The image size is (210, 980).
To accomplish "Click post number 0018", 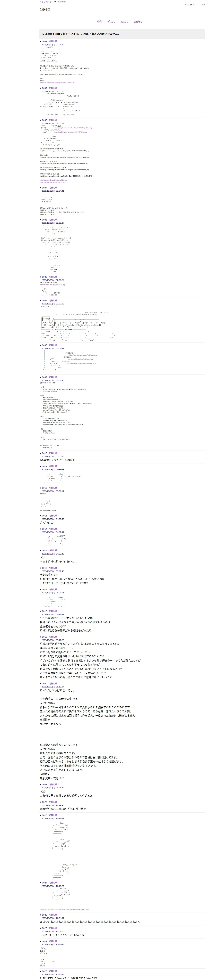I will pos(45,611).
